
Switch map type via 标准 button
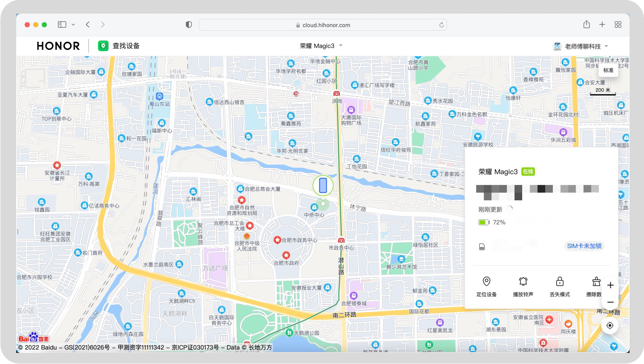pyautogui.click(x=608, y=70)
